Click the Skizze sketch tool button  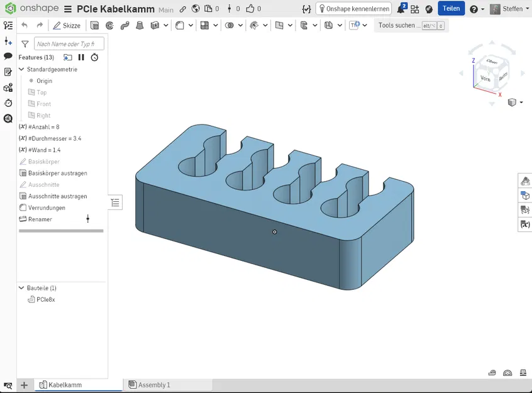click(x=67, y=26)
